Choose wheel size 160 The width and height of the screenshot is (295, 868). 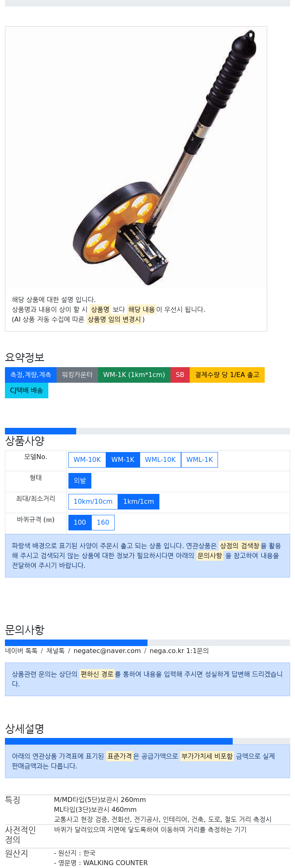coord(103,523)
